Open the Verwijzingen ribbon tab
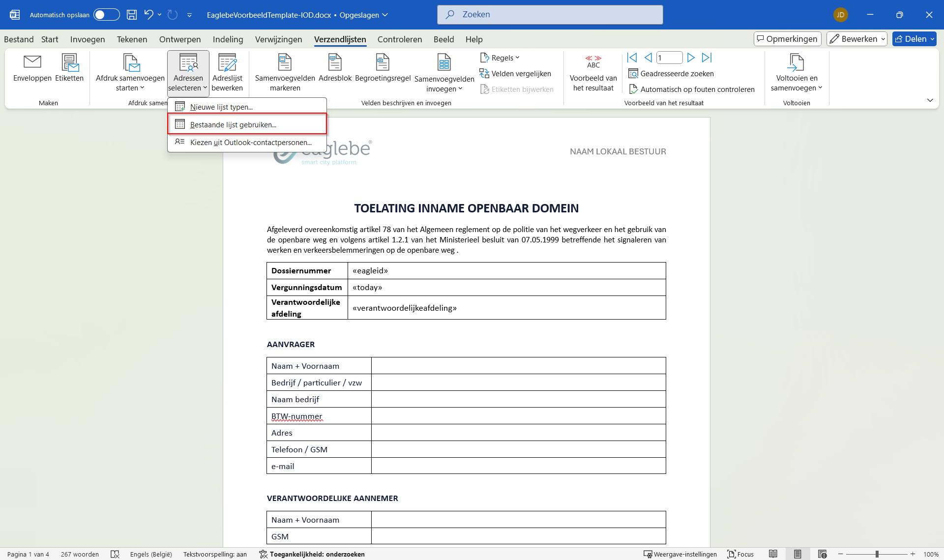944x560 pixels. [x=278, y=39]
